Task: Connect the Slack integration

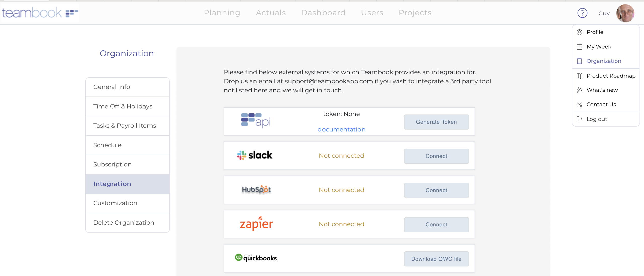Action: tap(436, 156)
